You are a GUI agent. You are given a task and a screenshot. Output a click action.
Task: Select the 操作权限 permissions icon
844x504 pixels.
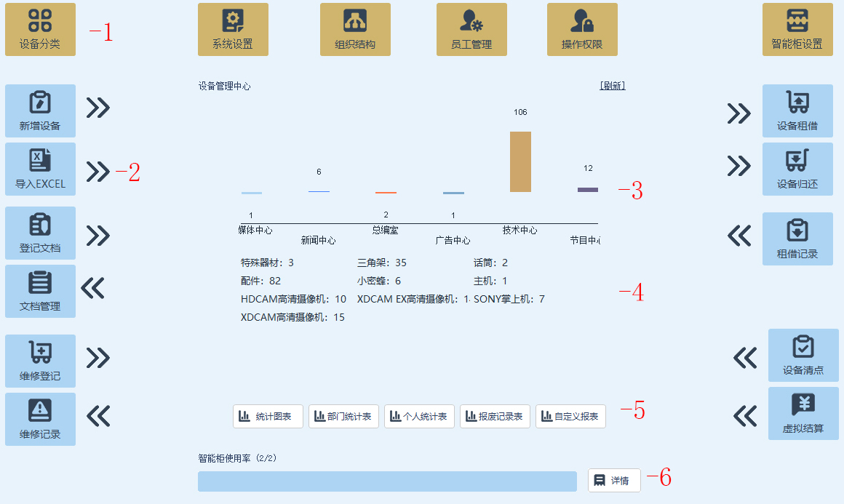pyautogui.click(x=582, y=29)
